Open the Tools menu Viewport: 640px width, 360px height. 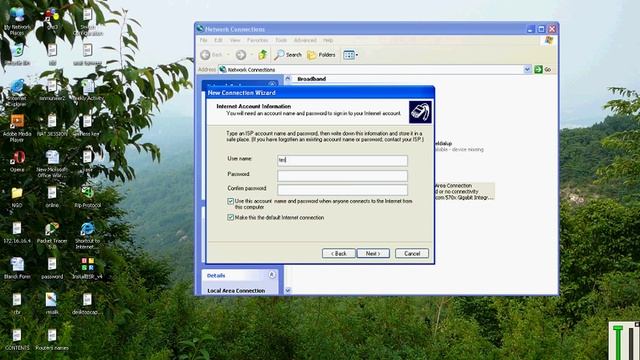281,40
